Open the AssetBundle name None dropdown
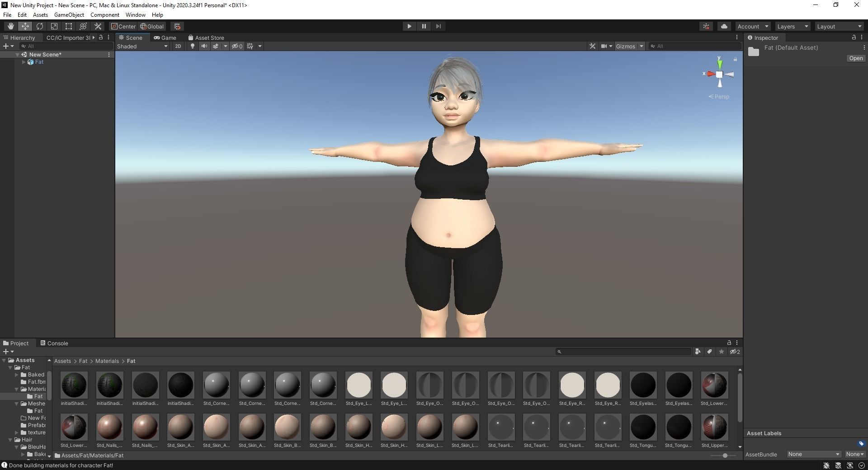The width and height of the screenshot is (868, 470). point(814,454)
